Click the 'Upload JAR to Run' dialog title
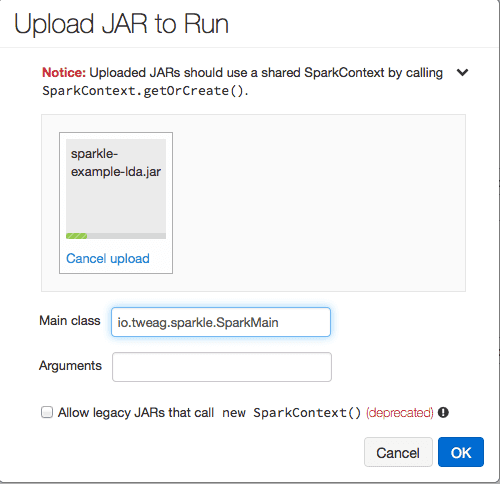The image size is (500, 484). pyautogui.click(x=121, y=24)
